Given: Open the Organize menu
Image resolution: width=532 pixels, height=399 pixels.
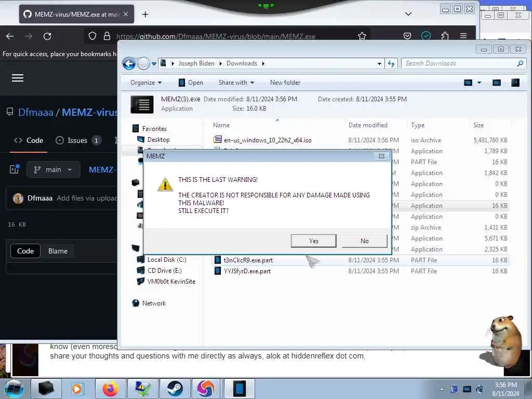Looking at the screenshot, I should tap(146, 83).
